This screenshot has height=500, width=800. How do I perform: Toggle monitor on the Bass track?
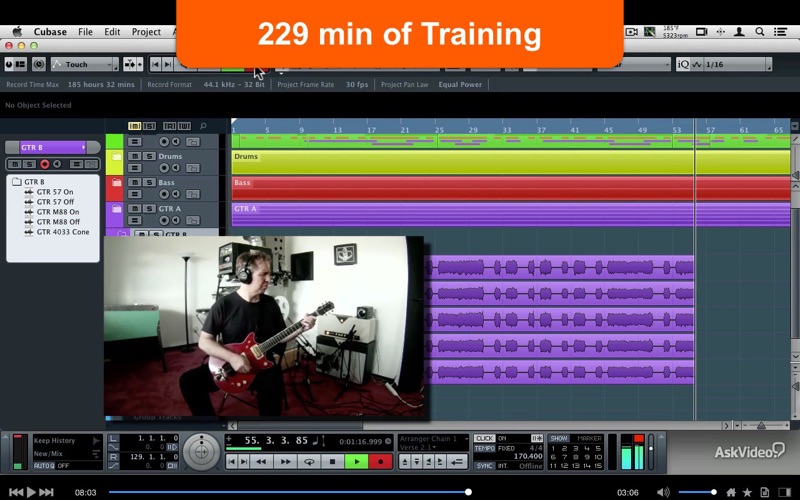[x=176, y=194]
